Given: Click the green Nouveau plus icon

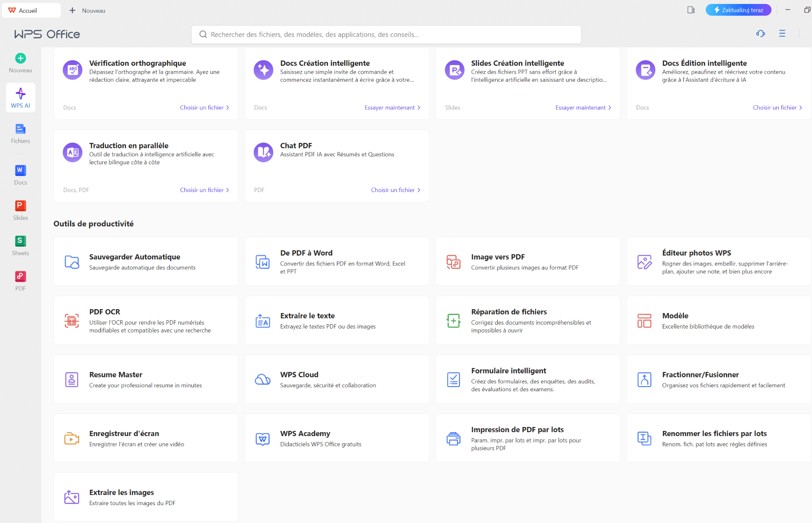Looking at the screenshot, I should [21, 58].
